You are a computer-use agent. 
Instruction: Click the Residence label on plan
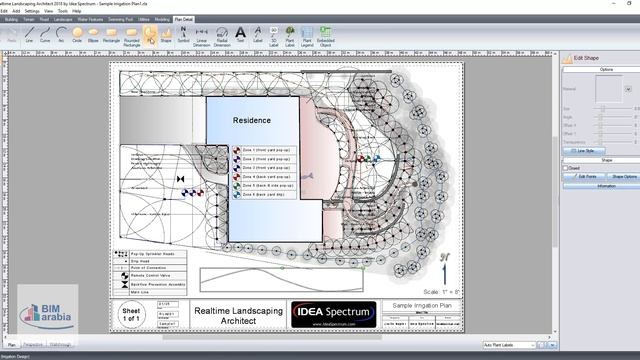(252, 120)
